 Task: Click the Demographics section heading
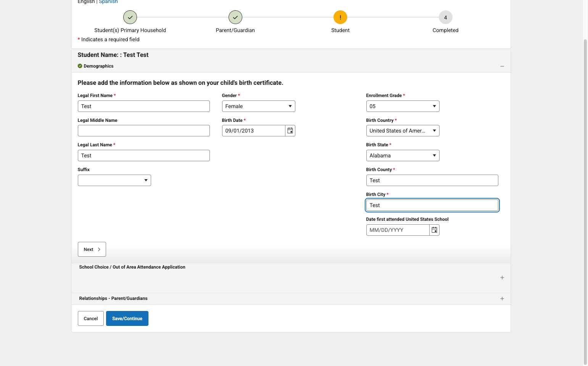click(x=98, y=66)
